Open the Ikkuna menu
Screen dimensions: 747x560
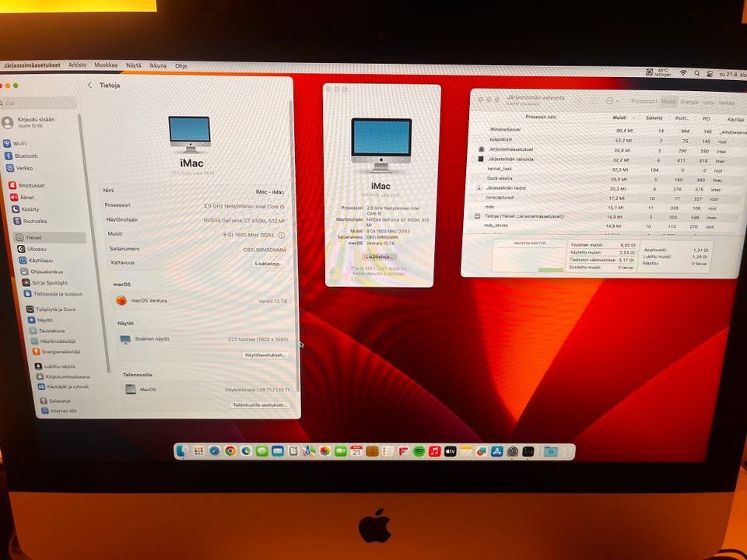coord(158,65)
